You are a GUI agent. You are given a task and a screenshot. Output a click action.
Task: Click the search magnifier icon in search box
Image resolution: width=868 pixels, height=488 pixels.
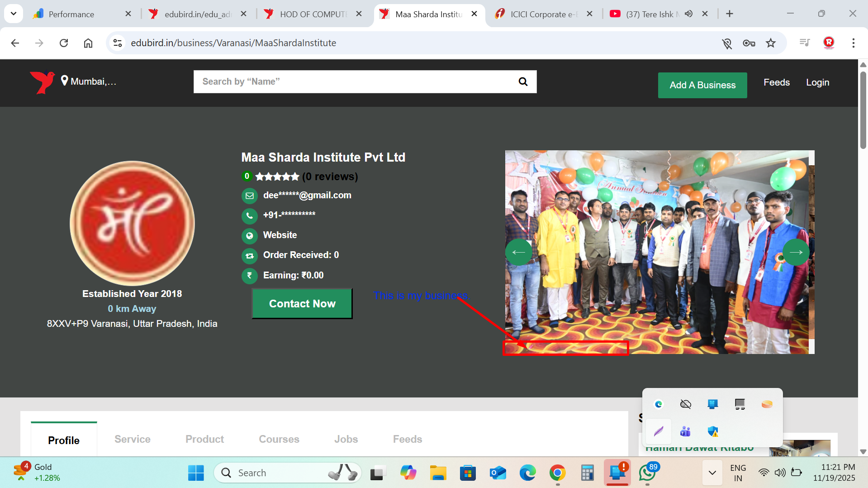click(523, 81)
